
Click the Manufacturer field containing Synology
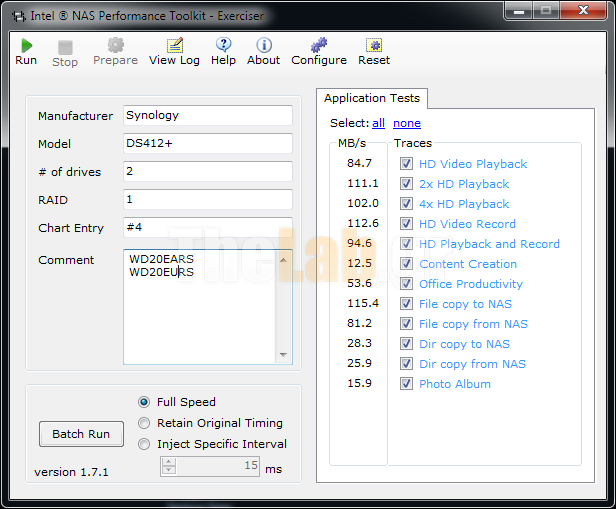point(208,115)
